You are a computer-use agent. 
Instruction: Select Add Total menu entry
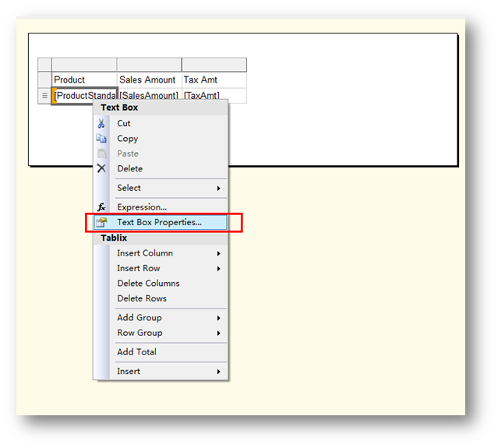pyautogui.click(x=161, y=352)
